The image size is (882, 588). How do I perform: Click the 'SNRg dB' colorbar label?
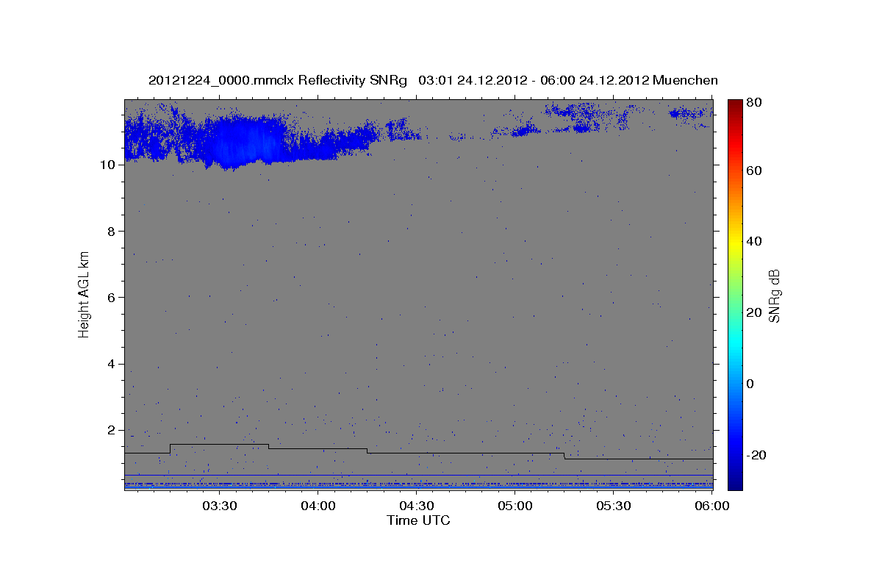click(x=774, y=295)
